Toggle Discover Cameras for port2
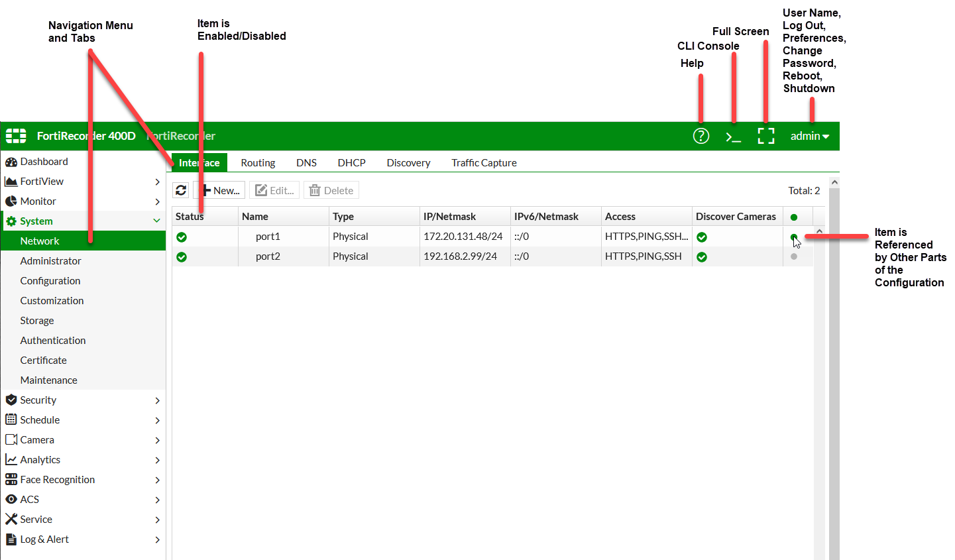 (701, 256)
